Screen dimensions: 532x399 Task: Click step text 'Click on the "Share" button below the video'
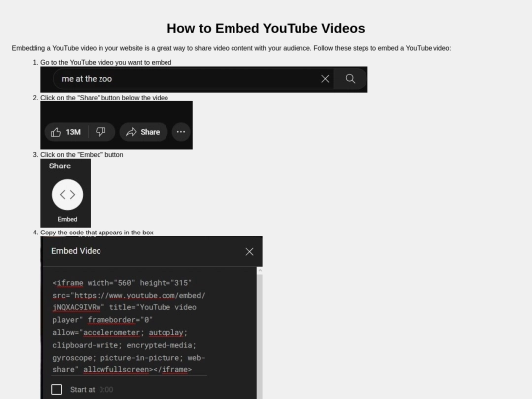(x=104, y=98)
